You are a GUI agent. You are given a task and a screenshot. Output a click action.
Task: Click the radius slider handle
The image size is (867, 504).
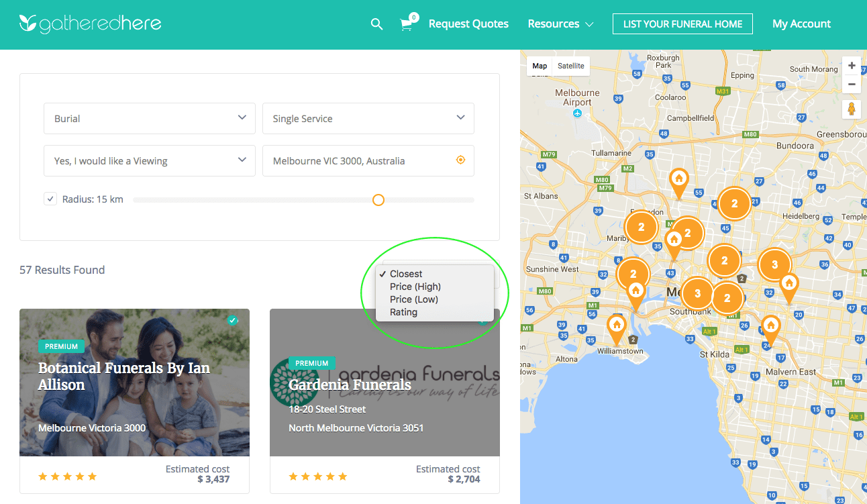pos(378,199)
